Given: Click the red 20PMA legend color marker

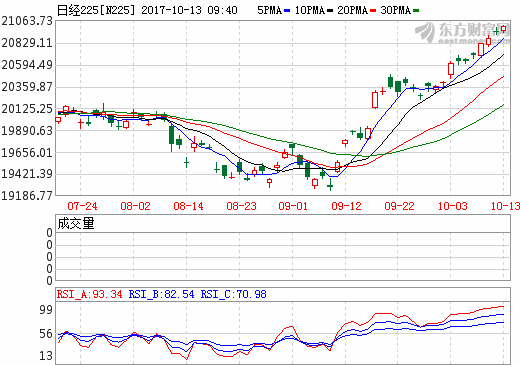Looking at the screenshot, I should pos(373,11).
